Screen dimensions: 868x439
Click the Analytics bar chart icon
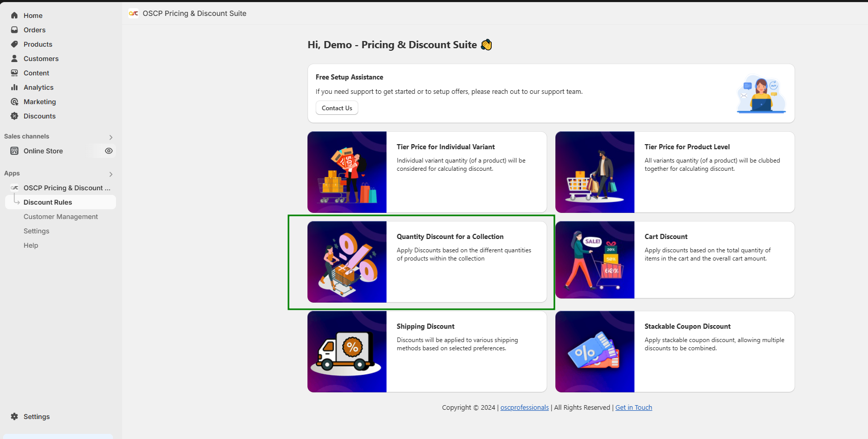(14, 87)
